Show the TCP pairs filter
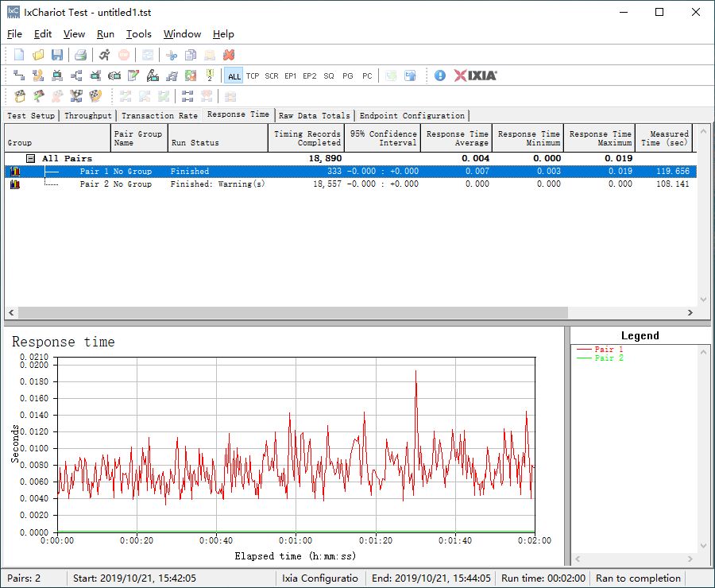Screen dimensions: 715x588 tap(253, 75)
